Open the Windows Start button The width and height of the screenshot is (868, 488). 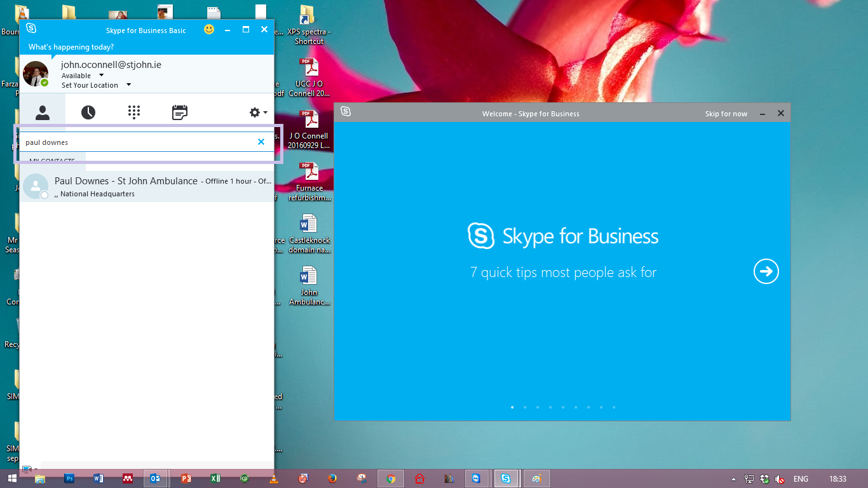pyautogui.click(x=12, y=478)
